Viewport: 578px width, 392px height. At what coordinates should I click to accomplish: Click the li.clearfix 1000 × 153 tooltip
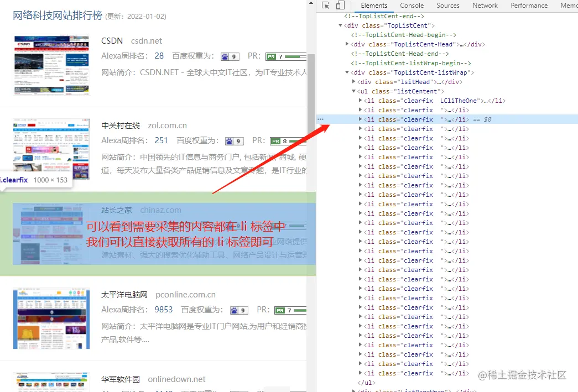point(35,180)
